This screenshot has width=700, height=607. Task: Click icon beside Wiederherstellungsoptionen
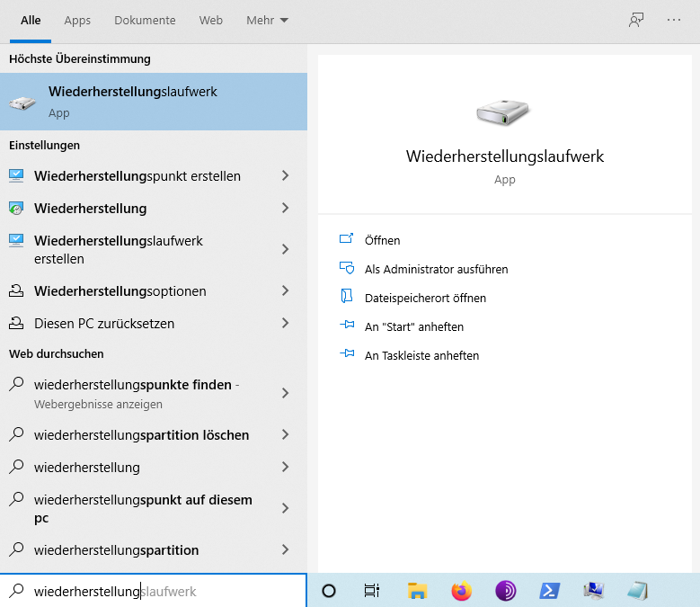pos(16,290)
